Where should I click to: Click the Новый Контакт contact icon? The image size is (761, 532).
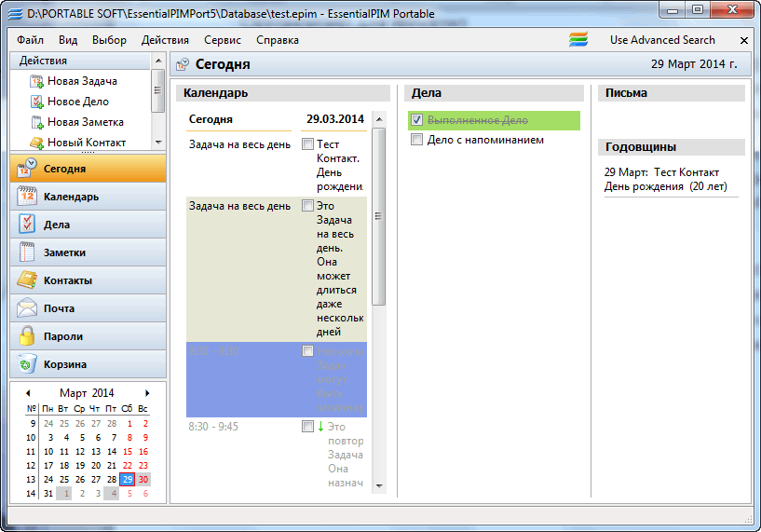[x=37, y=143]
